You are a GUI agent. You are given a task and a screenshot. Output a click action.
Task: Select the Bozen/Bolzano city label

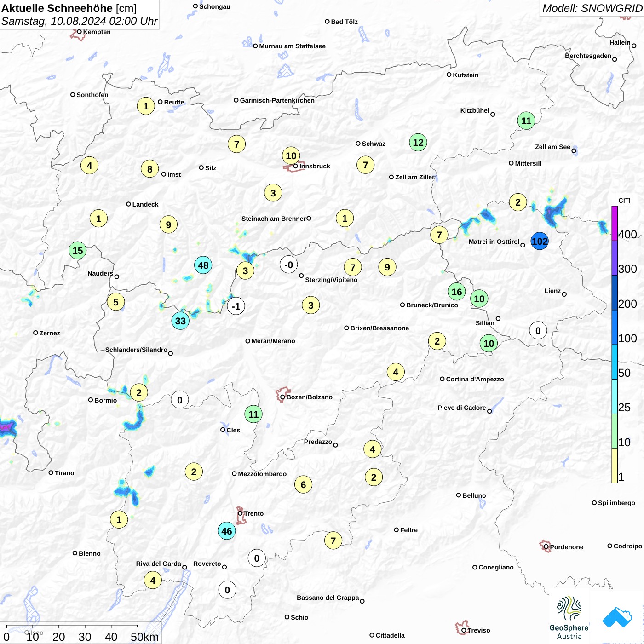310,397
